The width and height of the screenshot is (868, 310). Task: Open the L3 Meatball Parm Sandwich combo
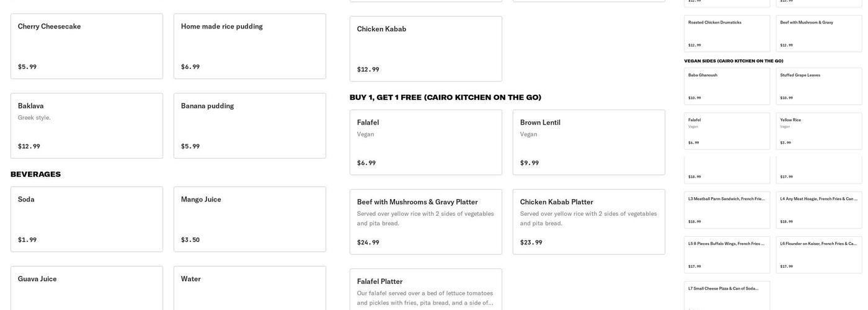tap(727, 210)
